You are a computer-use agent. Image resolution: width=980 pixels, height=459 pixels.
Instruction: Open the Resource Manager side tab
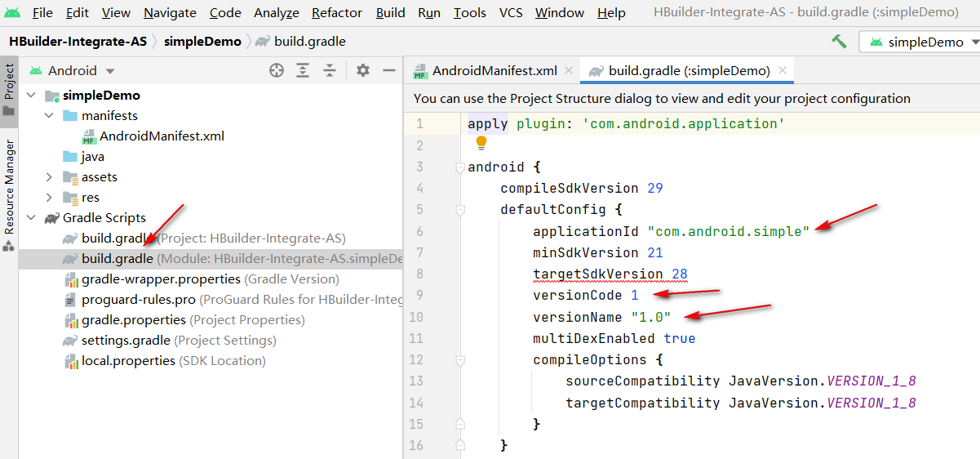pos(9,187)
